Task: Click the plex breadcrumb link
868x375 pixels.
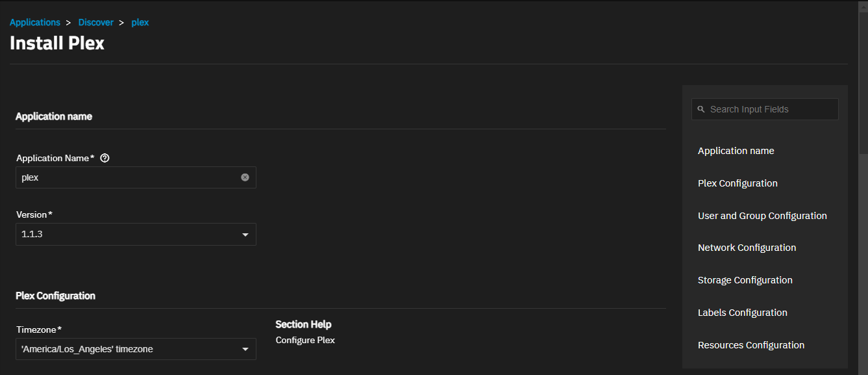Action: (x=140, y=22)
